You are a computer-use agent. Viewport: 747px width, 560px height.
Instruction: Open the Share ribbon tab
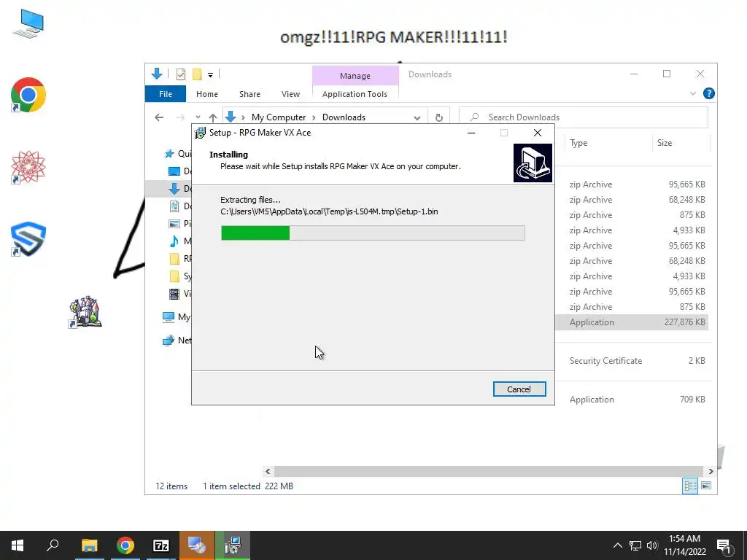pyautogui.click(x=249, y=94)
